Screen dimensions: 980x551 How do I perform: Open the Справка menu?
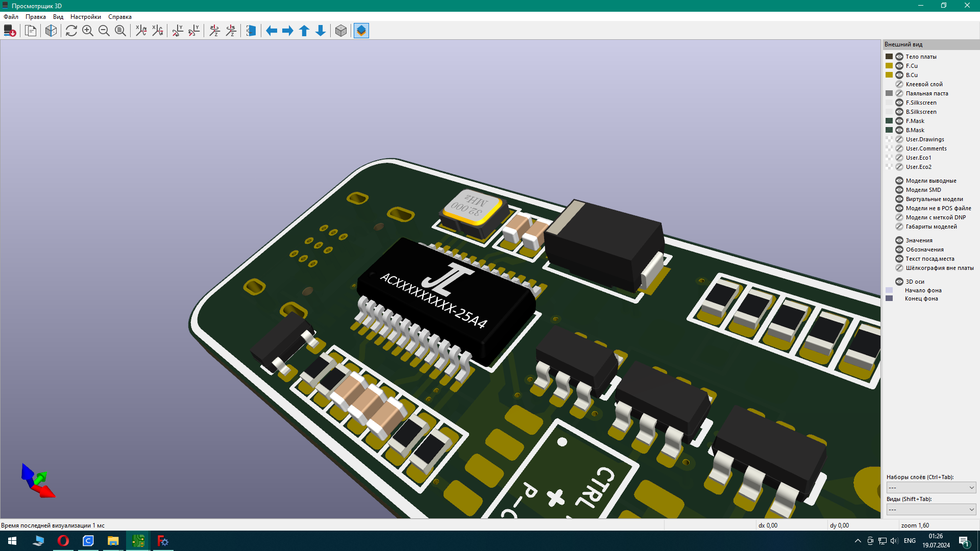click(120, 17)
